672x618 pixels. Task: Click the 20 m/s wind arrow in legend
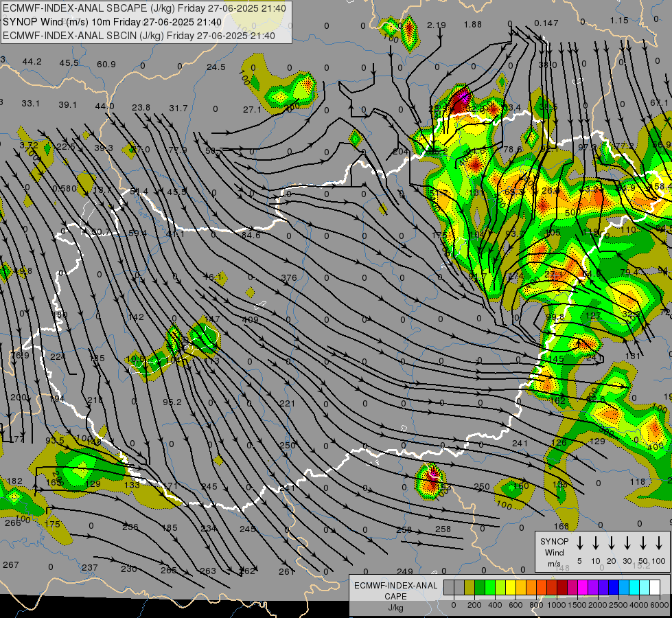[x=612, y=542]
